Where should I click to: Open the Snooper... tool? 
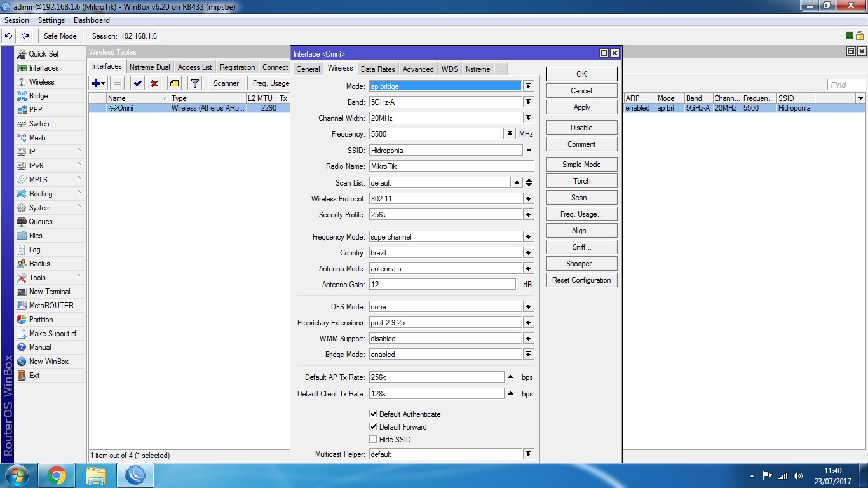tap(581, 264)
